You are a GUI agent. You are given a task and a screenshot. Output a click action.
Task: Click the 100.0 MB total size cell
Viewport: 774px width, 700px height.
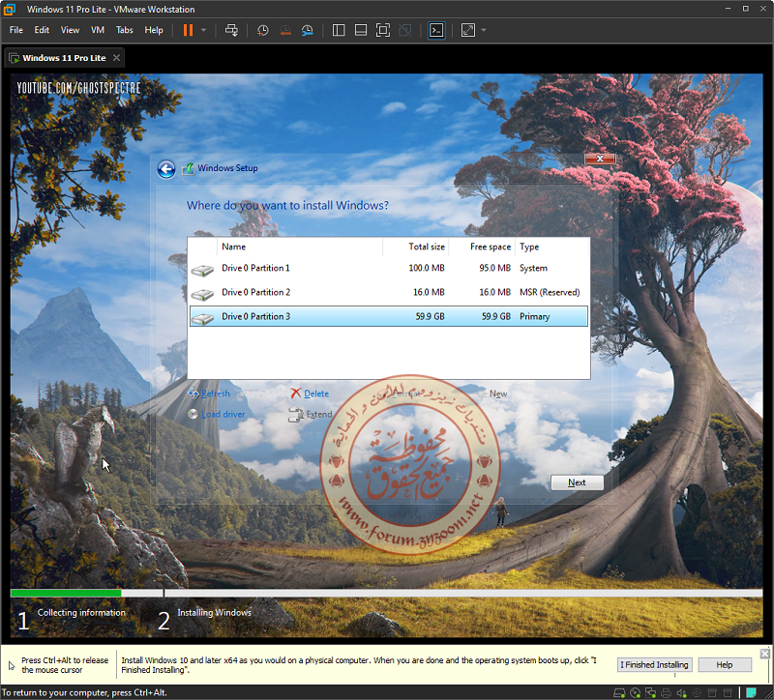(427, 268)
